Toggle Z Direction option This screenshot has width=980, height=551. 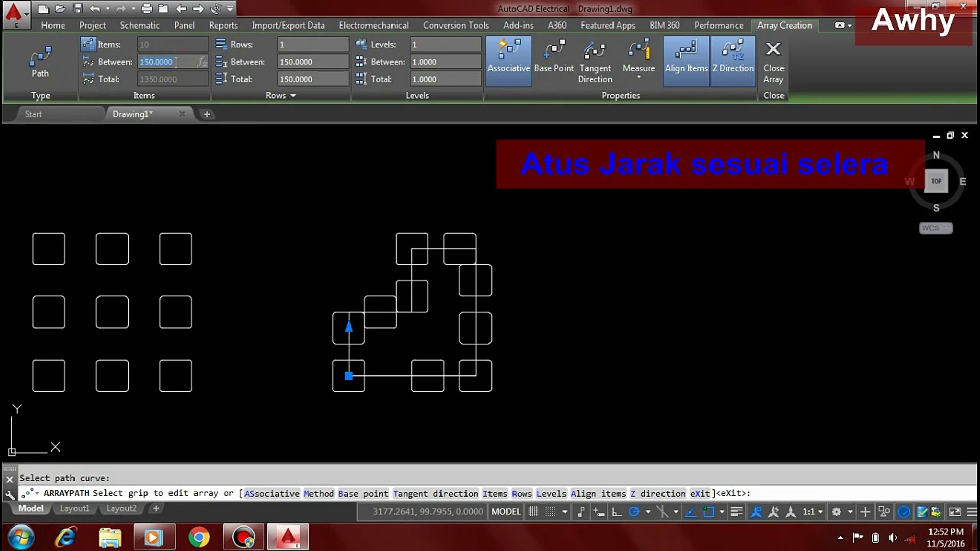tap(732, 57)
